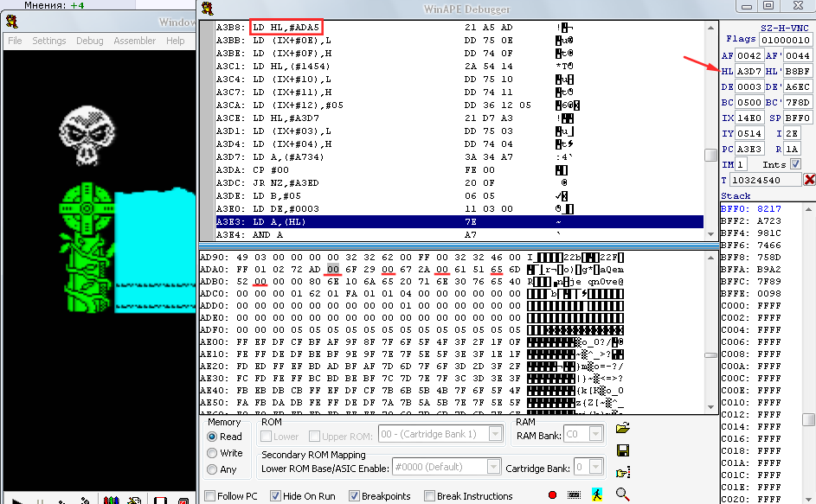Click the Upper ROM checkbox
The width and height of the screenshot is (816, 504).
314,437
